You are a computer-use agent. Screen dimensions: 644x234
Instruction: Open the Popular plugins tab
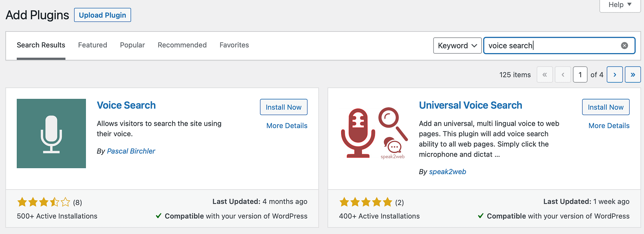tap(133, 45)
